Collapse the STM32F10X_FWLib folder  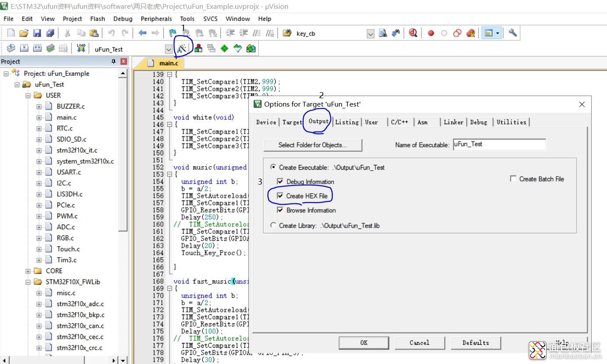pyautogui.click(x=28, y=282)
